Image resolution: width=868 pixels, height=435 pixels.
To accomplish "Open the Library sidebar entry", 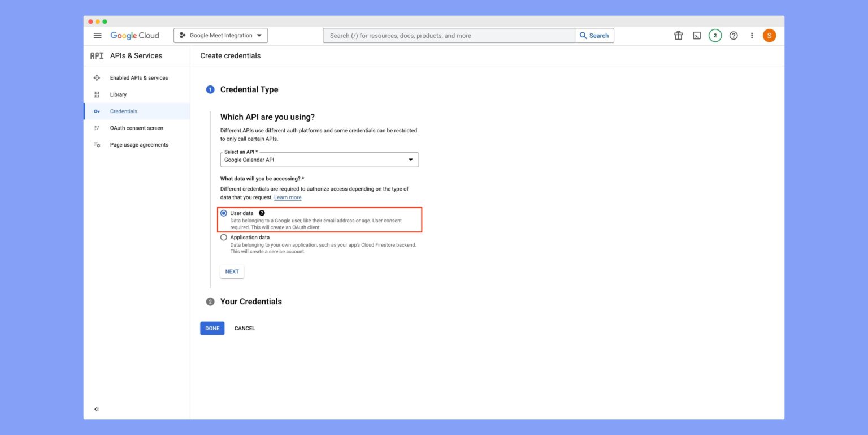I will tap(118, 94).
